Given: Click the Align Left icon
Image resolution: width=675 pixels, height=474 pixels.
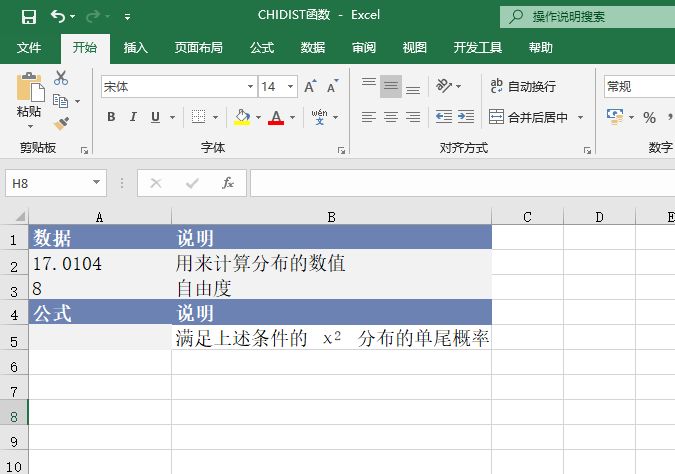Looking at the screenshot, I should point(368,117).
